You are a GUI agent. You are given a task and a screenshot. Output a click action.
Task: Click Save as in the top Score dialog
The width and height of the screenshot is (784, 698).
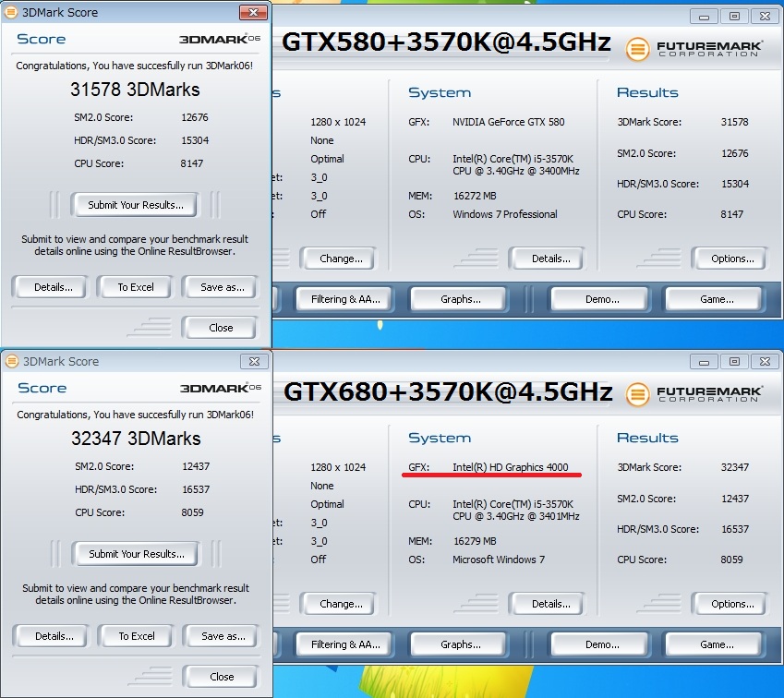[222, 287]
